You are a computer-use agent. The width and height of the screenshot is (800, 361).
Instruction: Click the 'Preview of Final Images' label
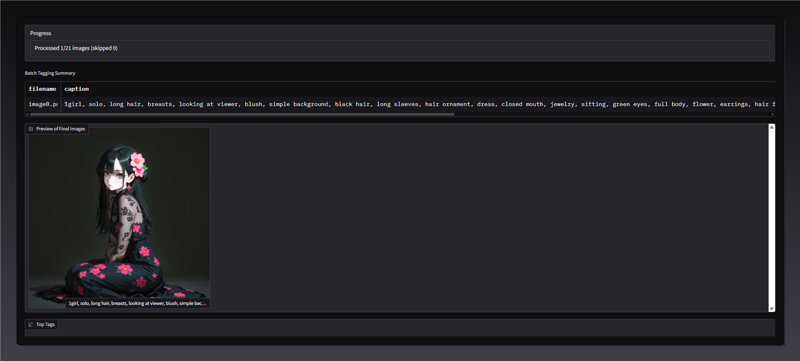tap(60, 129)
